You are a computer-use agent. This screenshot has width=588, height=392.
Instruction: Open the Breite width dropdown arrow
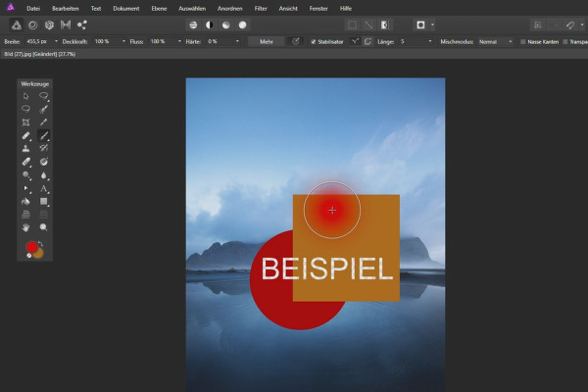point(56,41)
